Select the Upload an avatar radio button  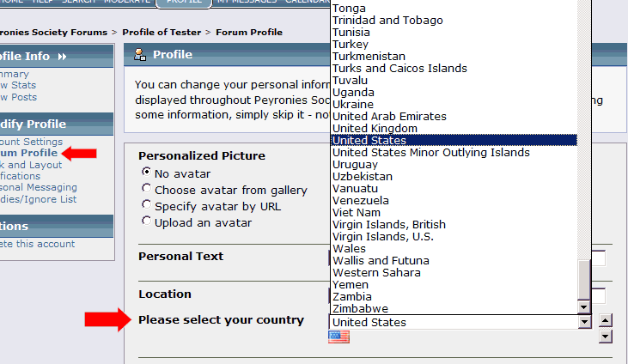(x=147, y=221)
